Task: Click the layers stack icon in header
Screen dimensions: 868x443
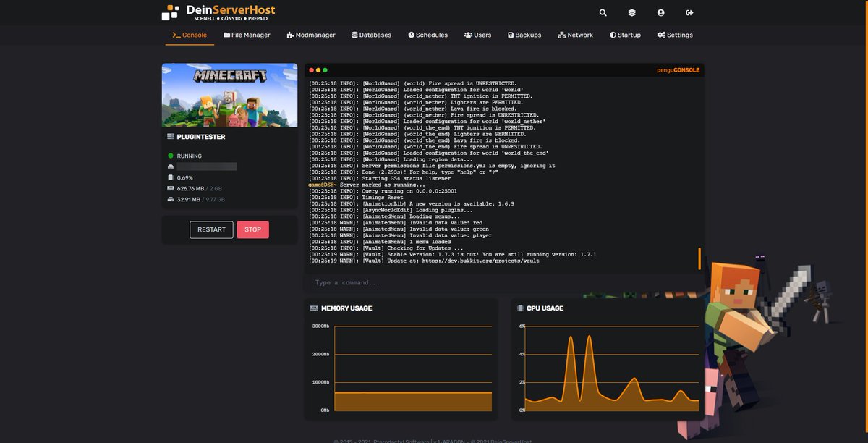Action: [631, 12]
